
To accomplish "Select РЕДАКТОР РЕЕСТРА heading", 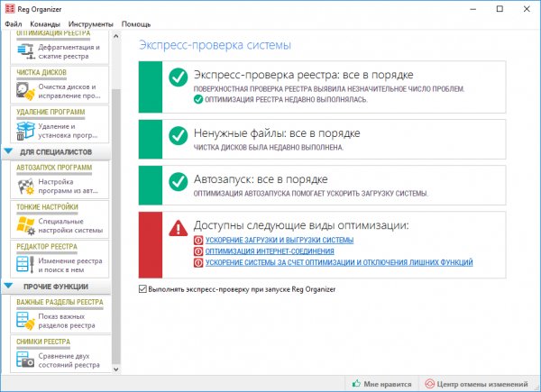I will coord(47,247).
